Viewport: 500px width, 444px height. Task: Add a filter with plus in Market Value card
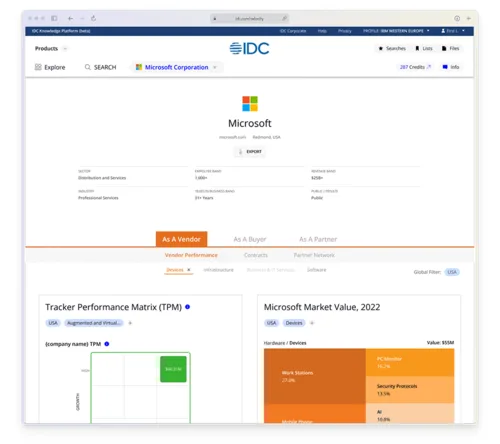[312, 323]
